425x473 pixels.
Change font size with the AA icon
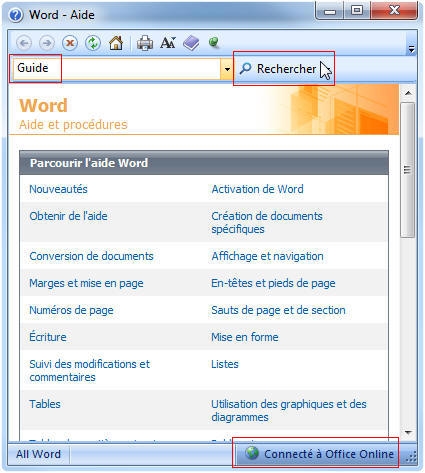[168, 43]
